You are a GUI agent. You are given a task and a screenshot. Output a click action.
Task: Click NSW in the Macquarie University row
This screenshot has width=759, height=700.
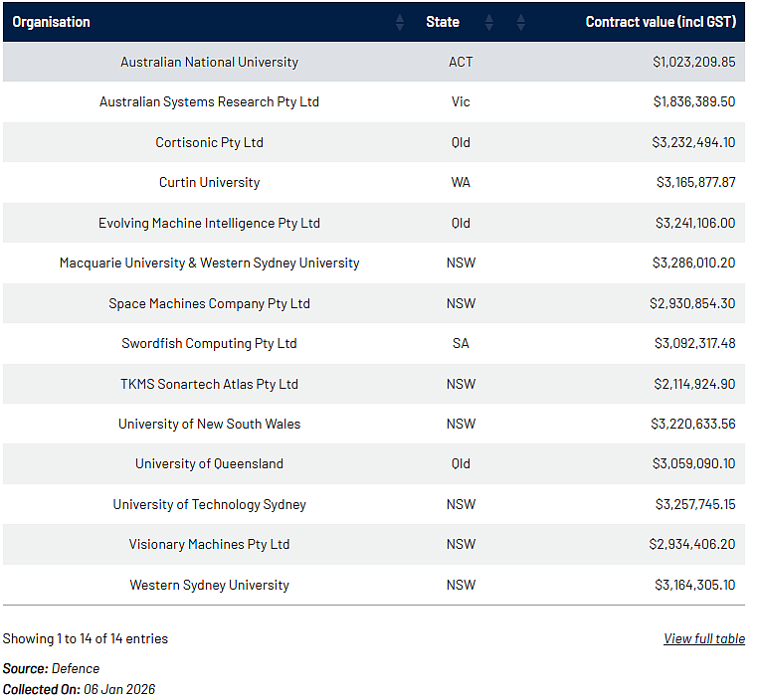tap(461, 262)
